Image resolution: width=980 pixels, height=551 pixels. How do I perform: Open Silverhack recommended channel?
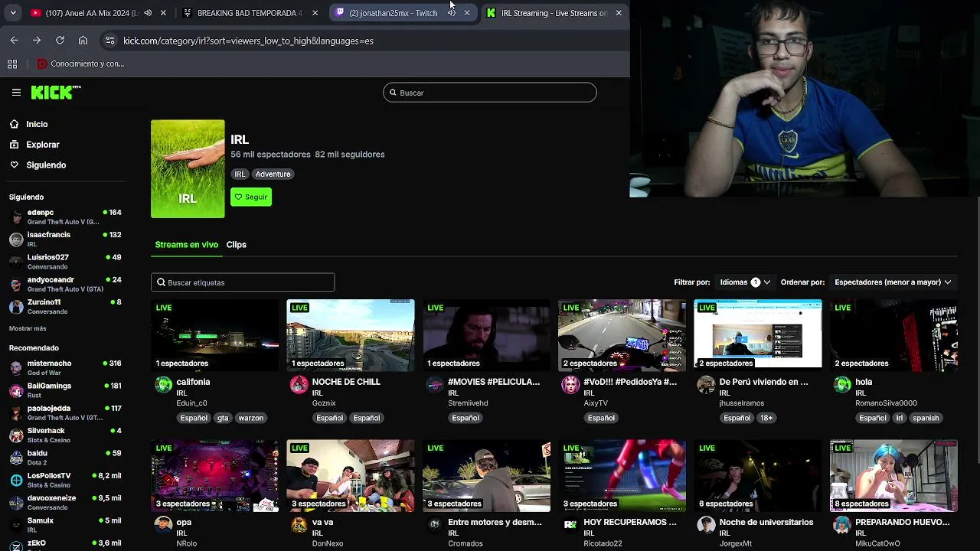(x=65, y=435)
